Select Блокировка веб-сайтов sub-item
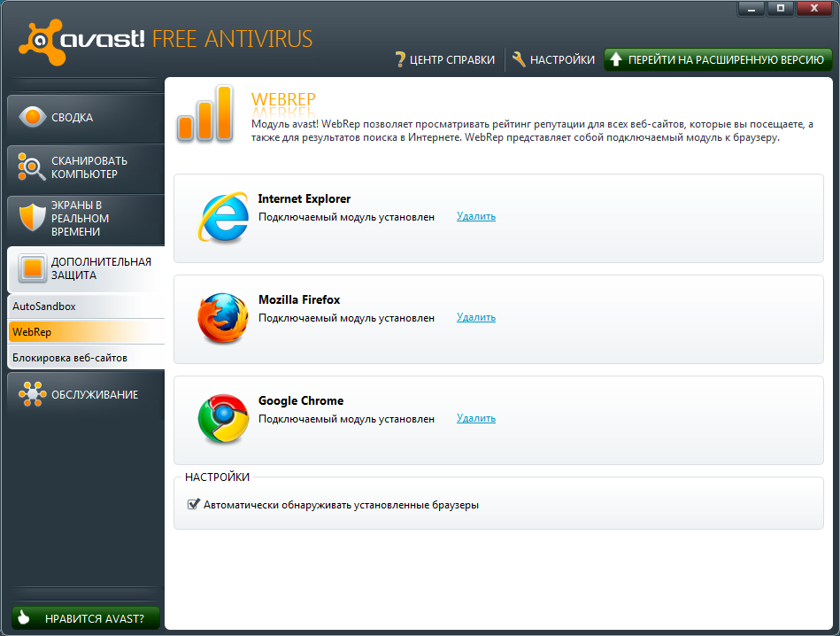Screen dimensions: 840x636 tap(86, 358)
